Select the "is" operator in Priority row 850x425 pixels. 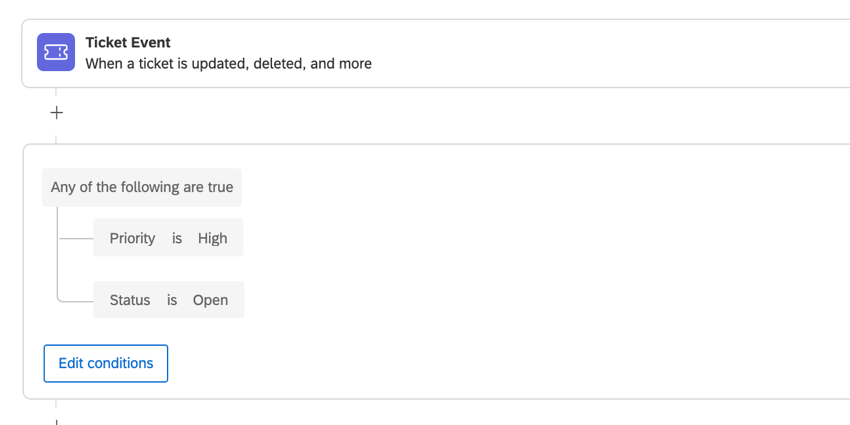pos(177,238)
